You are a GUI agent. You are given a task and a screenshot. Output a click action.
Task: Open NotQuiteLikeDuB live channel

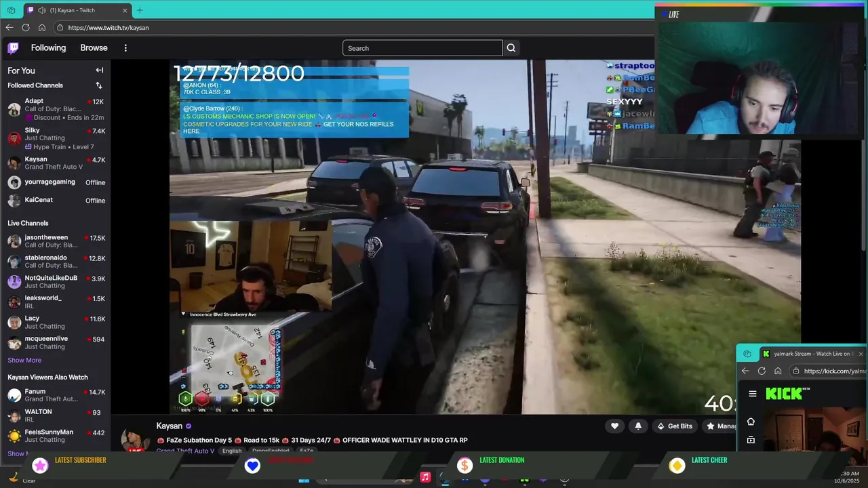[x=56, y=282]
